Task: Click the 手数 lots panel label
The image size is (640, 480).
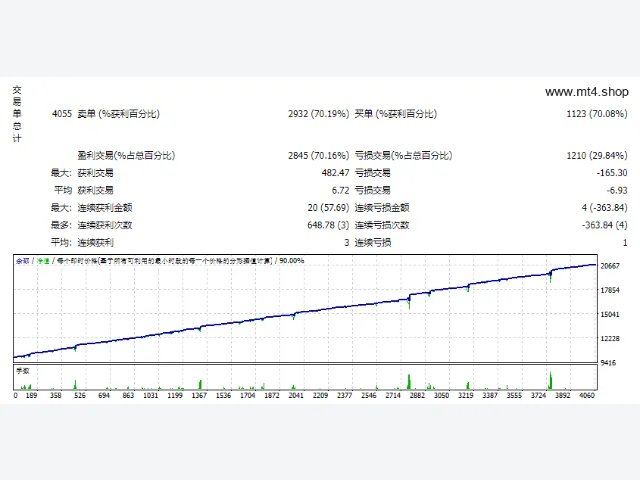Action: tap(22, 371)
